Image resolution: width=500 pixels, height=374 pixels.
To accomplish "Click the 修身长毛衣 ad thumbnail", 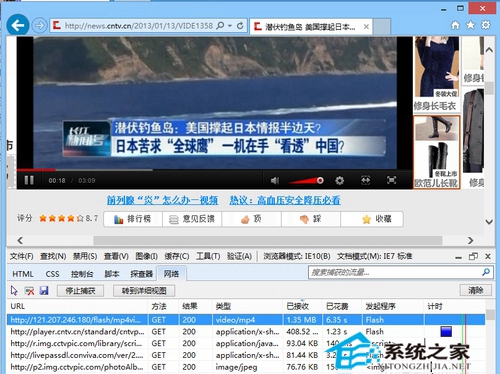I will (436, 74).
